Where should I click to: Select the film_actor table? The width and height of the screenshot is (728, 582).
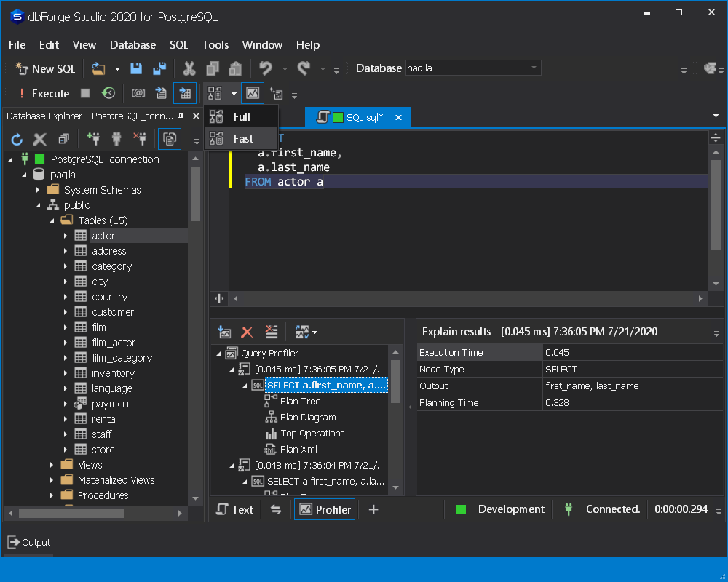coord(114,343)
